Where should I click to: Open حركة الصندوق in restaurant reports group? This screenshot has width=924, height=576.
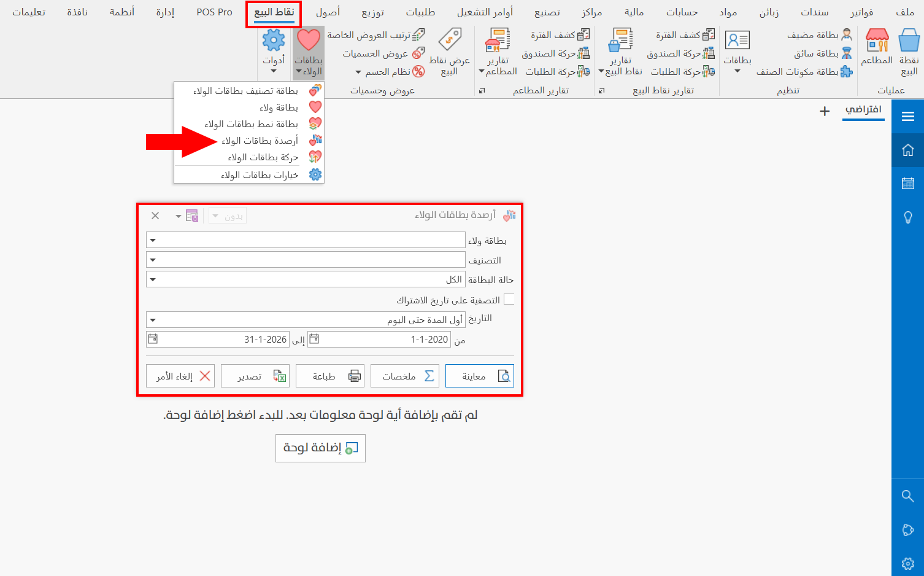click(x=556, y=53)
